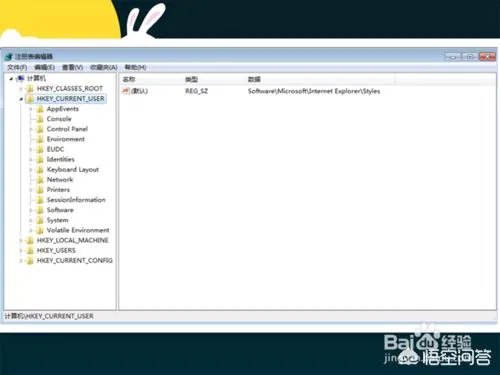Viewport: 500px width, 375px height.
Task: Select the HKEY_LOCAL_MACHINE tree label
Action: click(x=73, y=240)
